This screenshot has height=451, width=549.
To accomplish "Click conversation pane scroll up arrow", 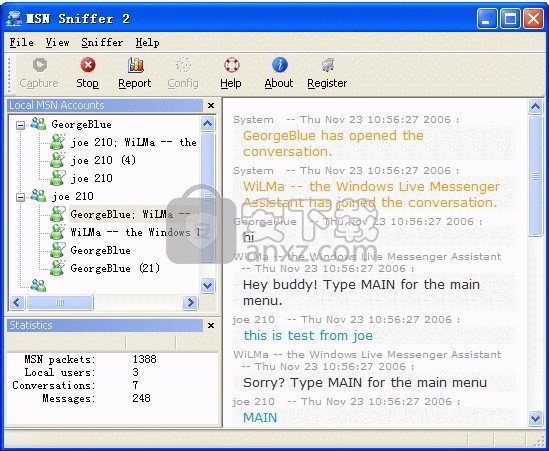I will (x=535, y=106).
